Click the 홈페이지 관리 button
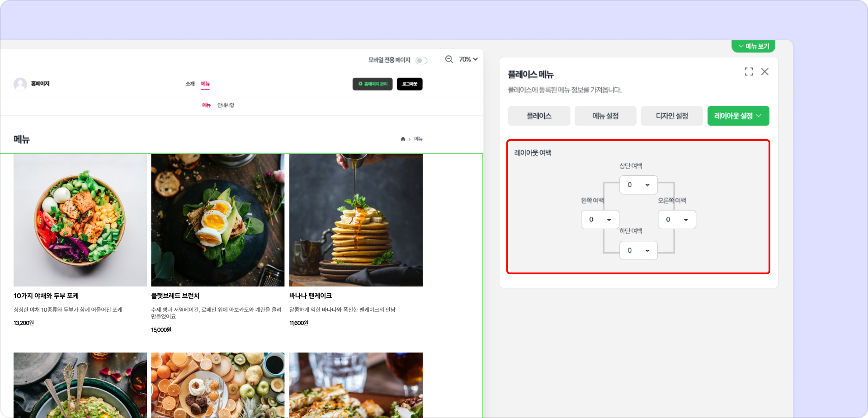This screenshot has height=418, width=868. click(x=373, y=84)
